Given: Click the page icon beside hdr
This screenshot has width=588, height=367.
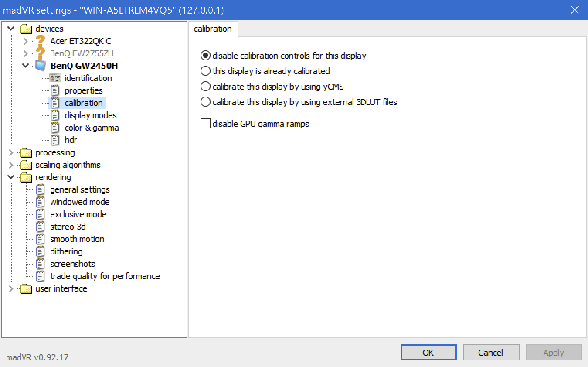Looking at the screenshot, I should pyautogui.click(x=55, y=140).
